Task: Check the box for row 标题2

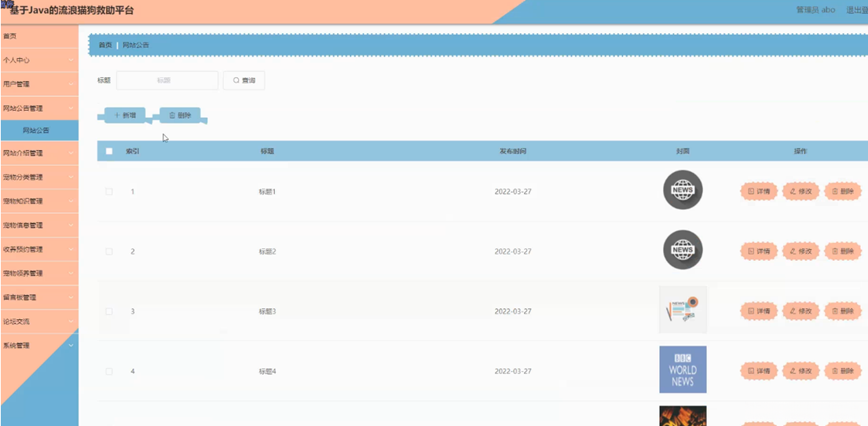Action: [109, 252]
